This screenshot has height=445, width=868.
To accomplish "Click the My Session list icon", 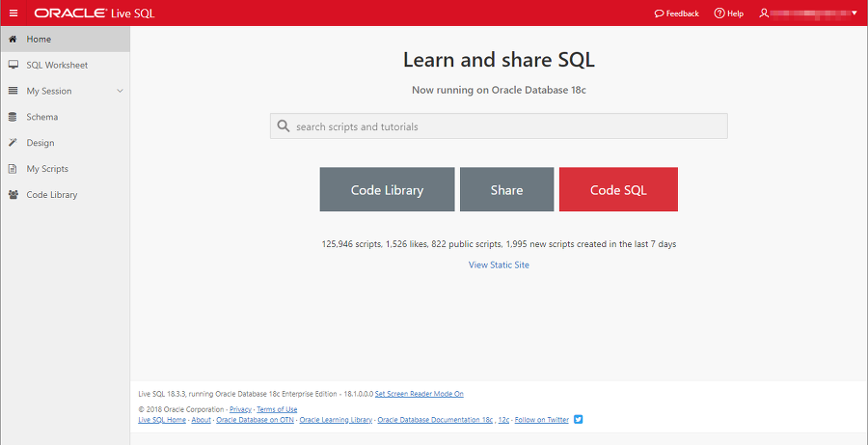I will (x=14, y=91).
